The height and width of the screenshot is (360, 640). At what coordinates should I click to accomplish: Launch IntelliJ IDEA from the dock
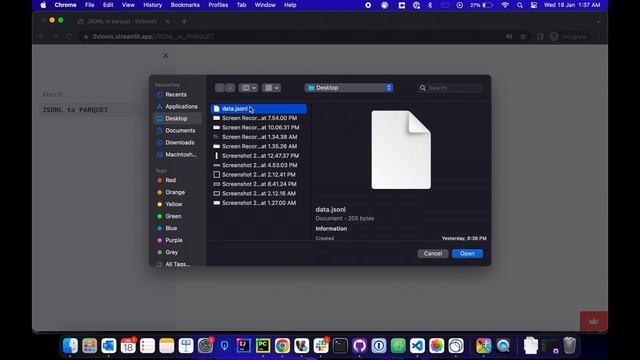(x=244, y=346)
